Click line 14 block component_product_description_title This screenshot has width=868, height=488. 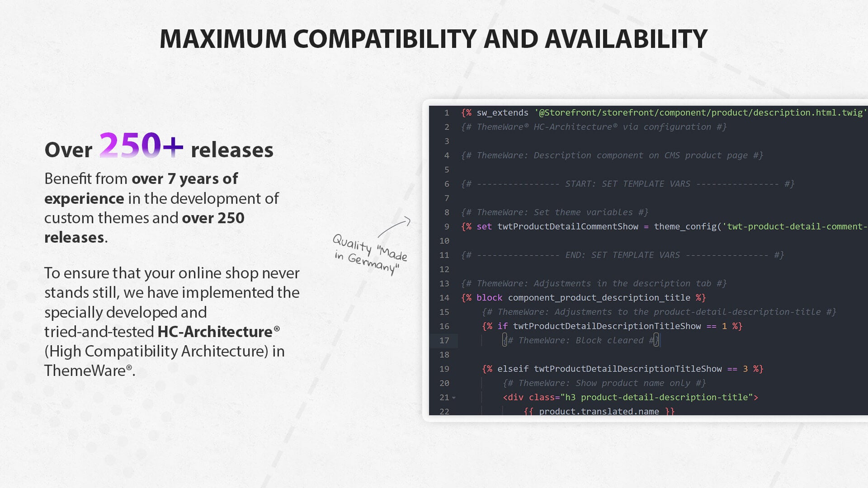coord(597,297)
